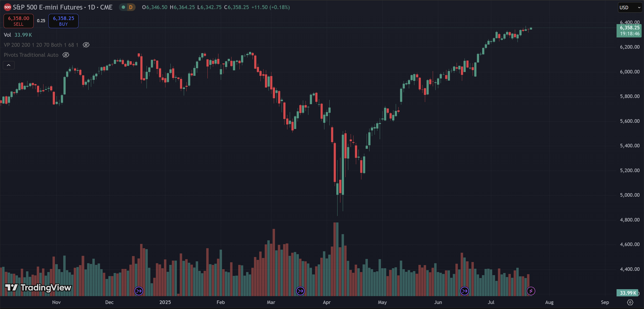Click the 33.99K volume axis label
The width and height of the screenshot is (644, 309).
click(628, 293)
